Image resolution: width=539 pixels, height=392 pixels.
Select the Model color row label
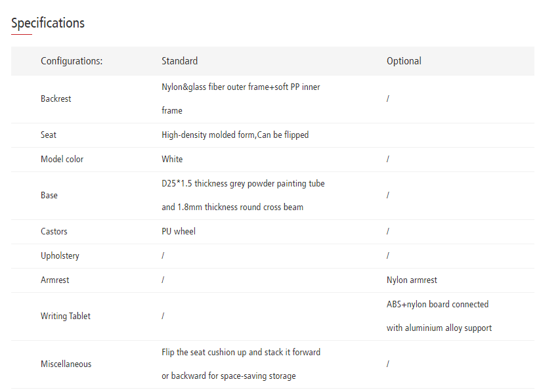coord(62,159)
